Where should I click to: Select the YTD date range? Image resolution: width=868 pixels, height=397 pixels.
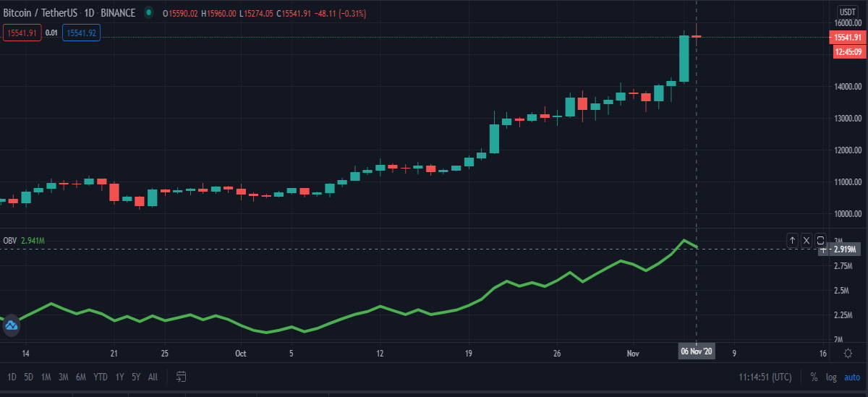[101, 377]
